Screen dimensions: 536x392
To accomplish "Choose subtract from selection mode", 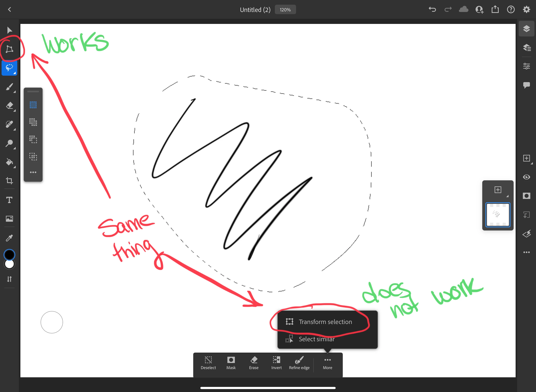I will 33,139.
